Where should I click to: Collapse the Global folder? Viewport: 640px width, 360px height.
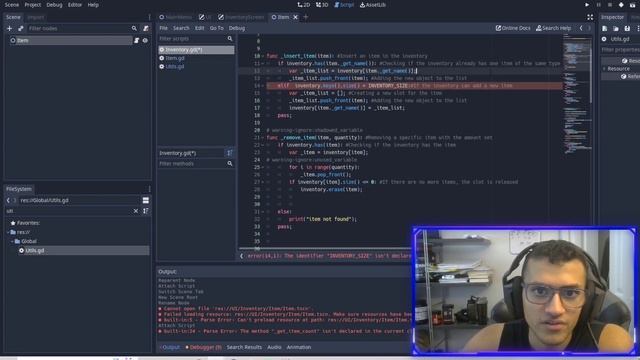click(12, 241)
